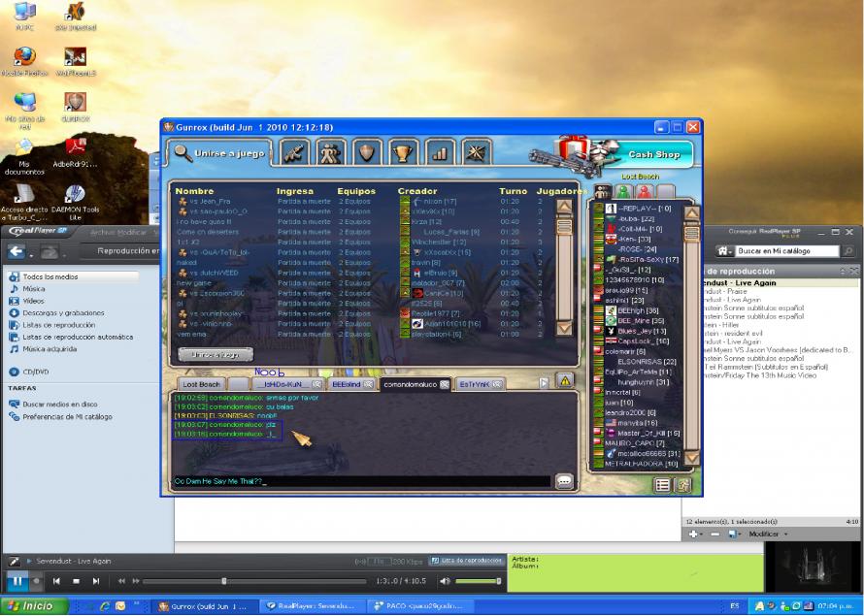Show the green friends list filter
The height and width of the screenshot is (616, 864).
[622, 191]
